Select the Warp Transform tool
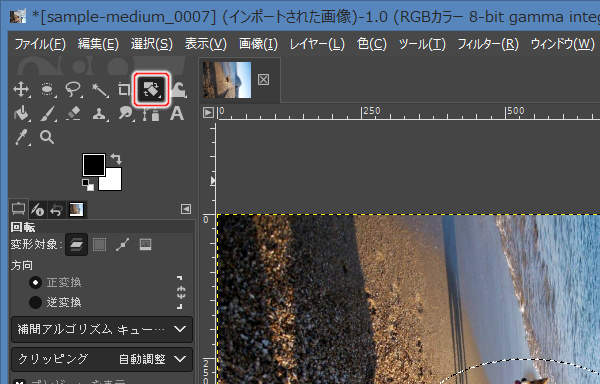This screenshot has width=600, height=384. coord(178,90)
